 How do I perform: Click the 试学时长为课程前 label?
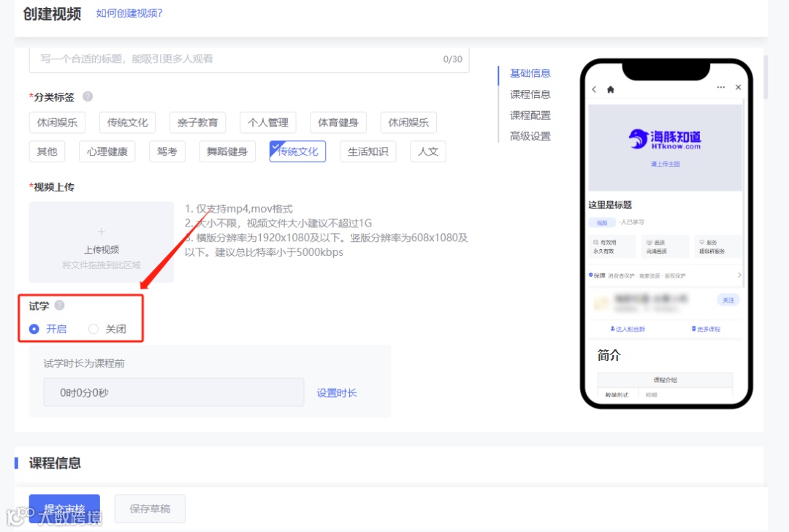coord(84,363)
